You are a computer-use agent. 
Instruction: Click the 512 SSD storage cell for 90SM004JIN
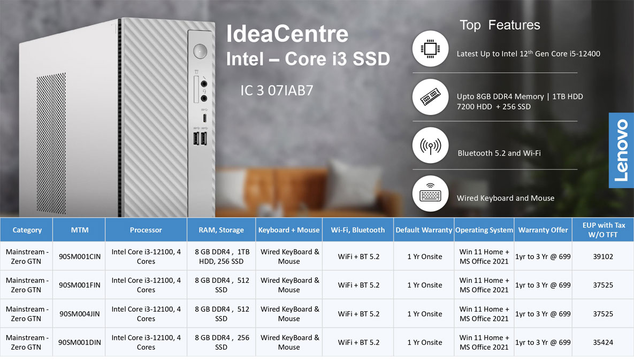[221, 314]
